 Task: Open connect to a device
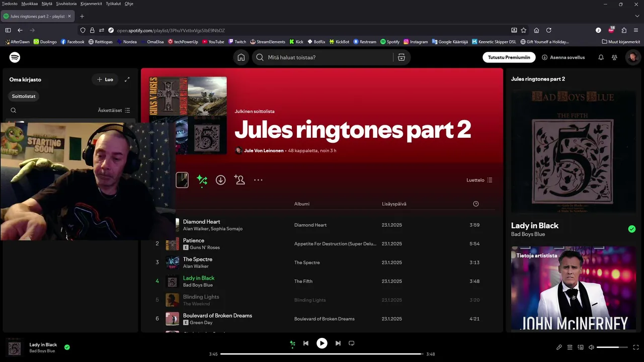(581, 347)
